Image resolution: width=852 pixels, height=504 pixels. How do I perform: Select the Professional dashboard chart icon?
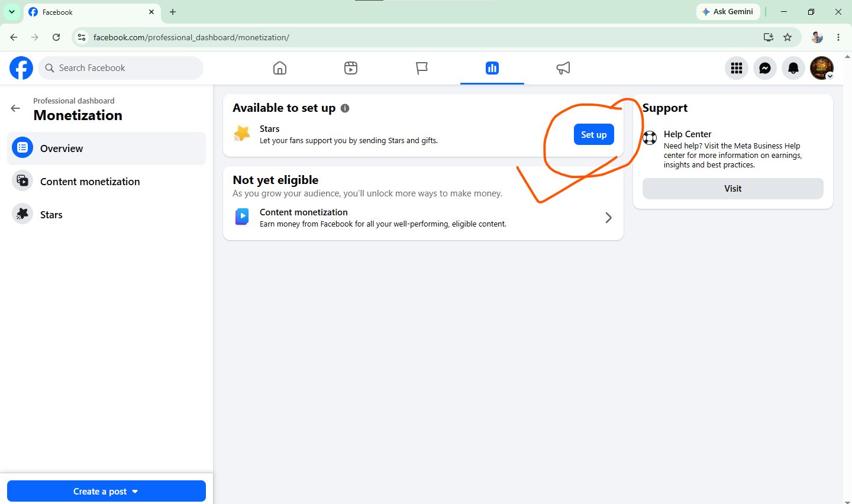492,68
